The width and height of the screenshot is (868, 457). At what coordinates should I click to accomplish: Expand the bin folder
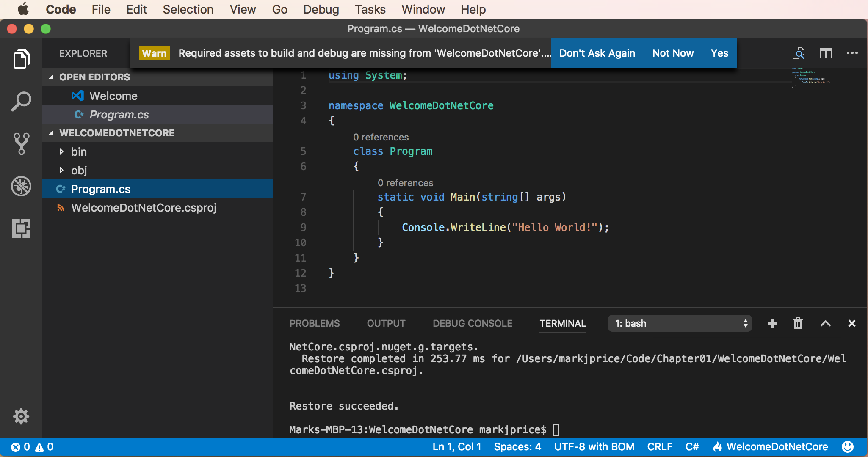tap(62, 151)
